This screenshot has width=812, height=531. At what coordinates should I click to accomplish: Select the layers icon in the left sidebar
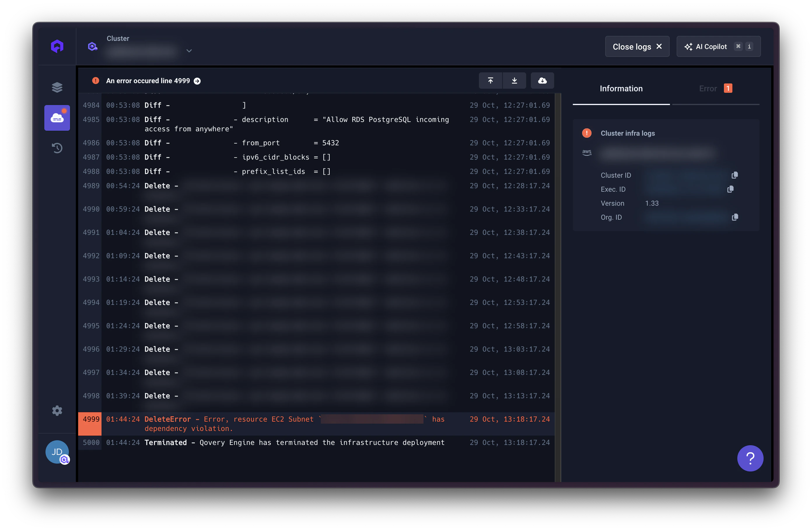pos(57,87)
